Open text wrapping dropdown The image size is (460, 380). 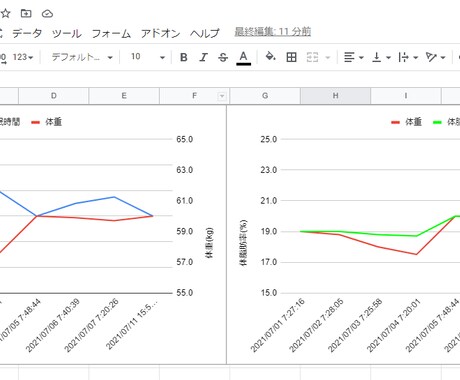click(408, 57)
